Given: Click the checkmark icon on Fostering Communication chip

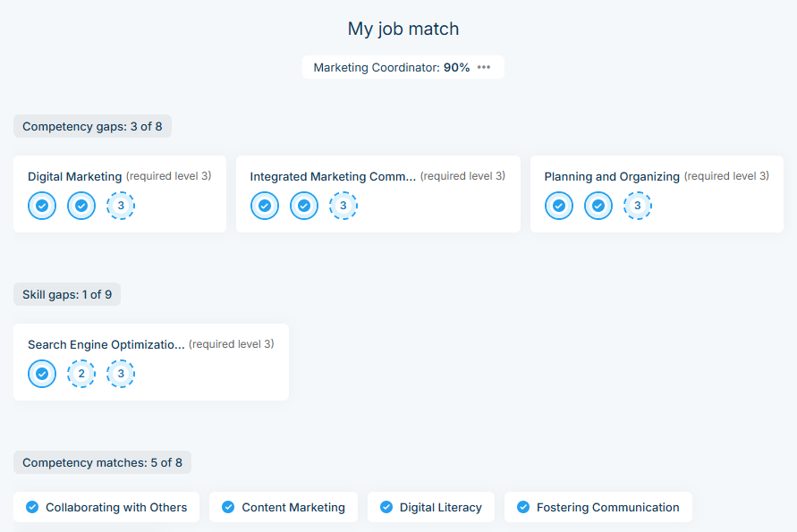Looking at the screenshot, I should [x=522, y=507].
